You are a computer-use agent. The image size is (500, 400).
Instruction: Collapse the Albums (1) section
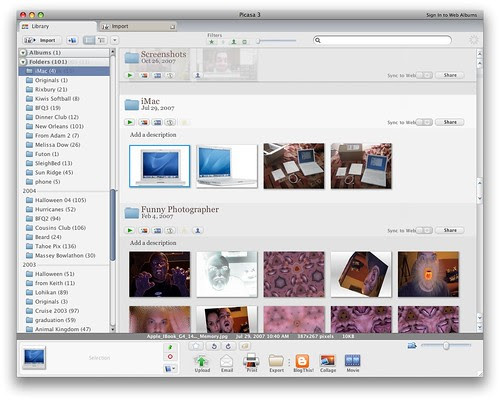pyautogui.click(x=23, y=53)
